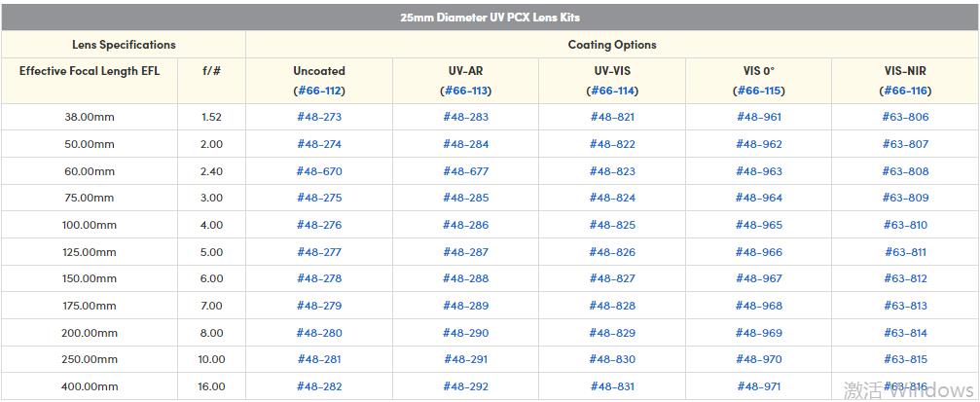Image resolution: width=980 pixels, height=402 pixels.
Task: Open UV-VIS 60mm lens #48-823
Action: (612, 171)
